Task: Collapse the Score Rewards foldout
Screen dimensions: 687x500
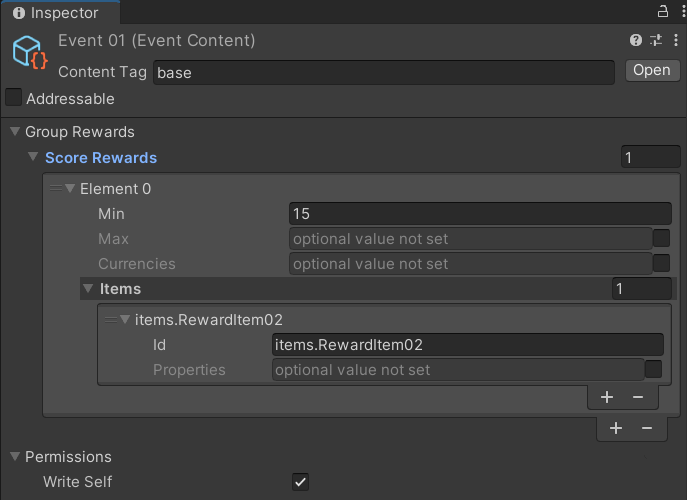Action: pyautogui.click(x=33, y=158)
